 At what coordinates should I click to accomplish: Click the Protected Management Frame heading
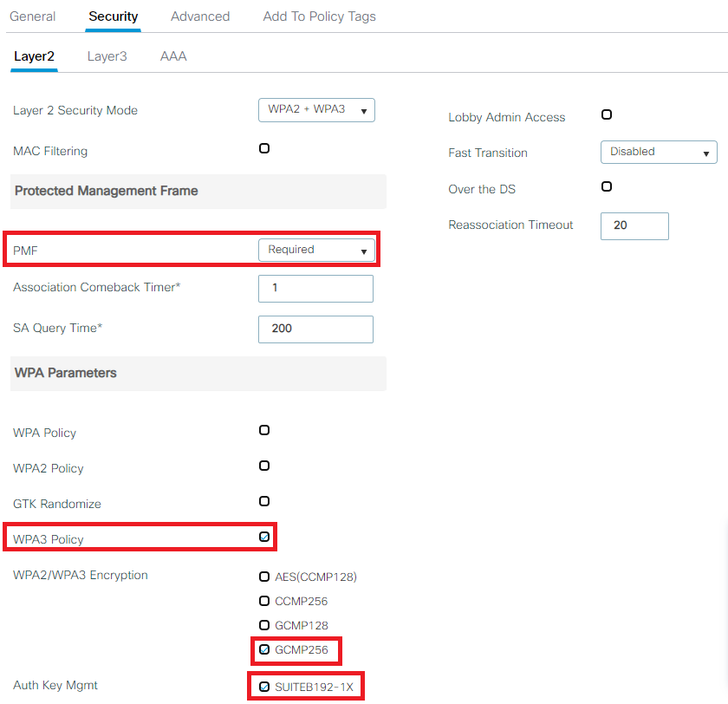coord(107,191)
